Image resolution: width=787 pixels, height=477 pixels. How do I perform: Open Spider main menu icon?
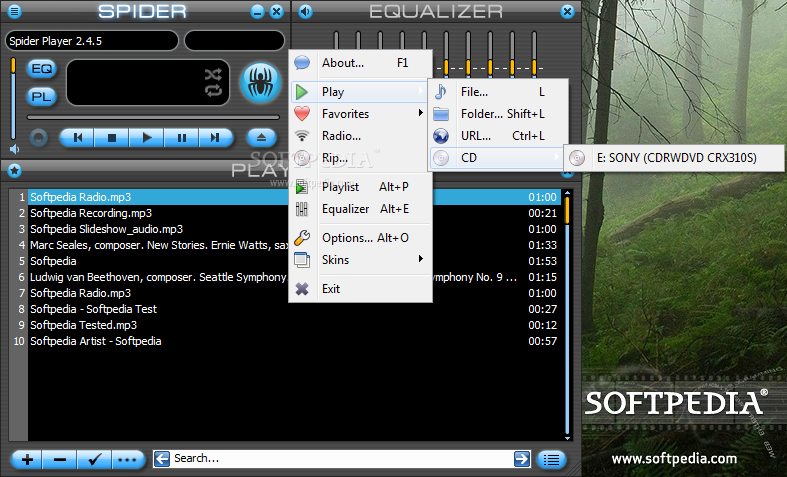pos(15,11)
